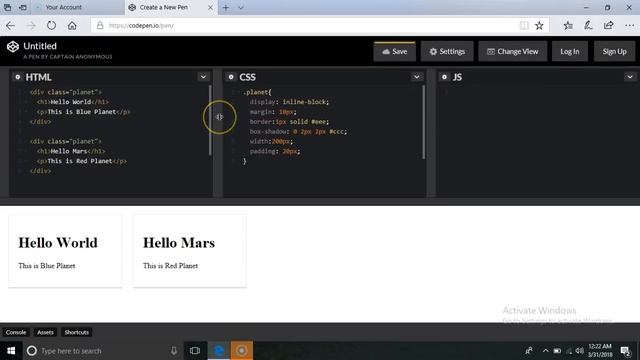Open browser more options menu
This screenshot has height=360, width=640.
[629, 25]
